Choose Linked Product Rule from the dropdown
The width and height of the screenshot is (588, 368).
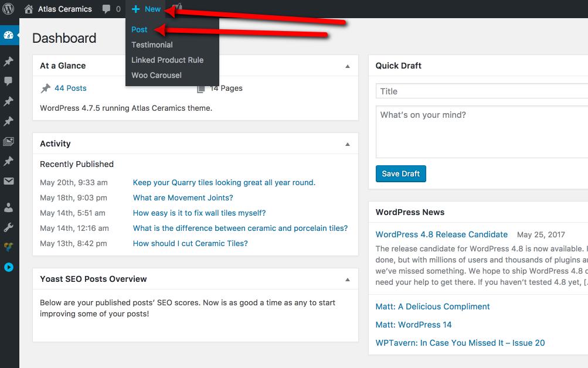coord(167,60)
